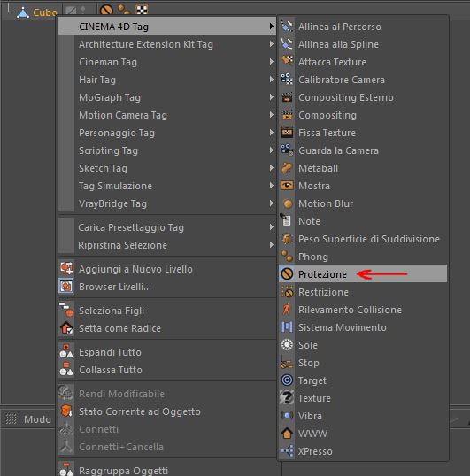Expand the CINEMA 4D Tag submenu arrow
The height and width of the screenshot is (476, 470).
[271, 27]
